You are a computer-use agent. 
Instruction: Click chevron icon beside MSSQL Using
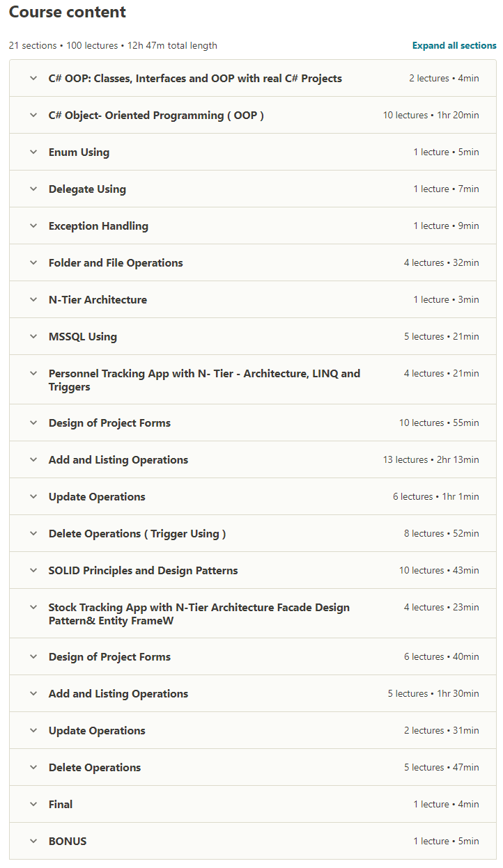coord(33,336)
